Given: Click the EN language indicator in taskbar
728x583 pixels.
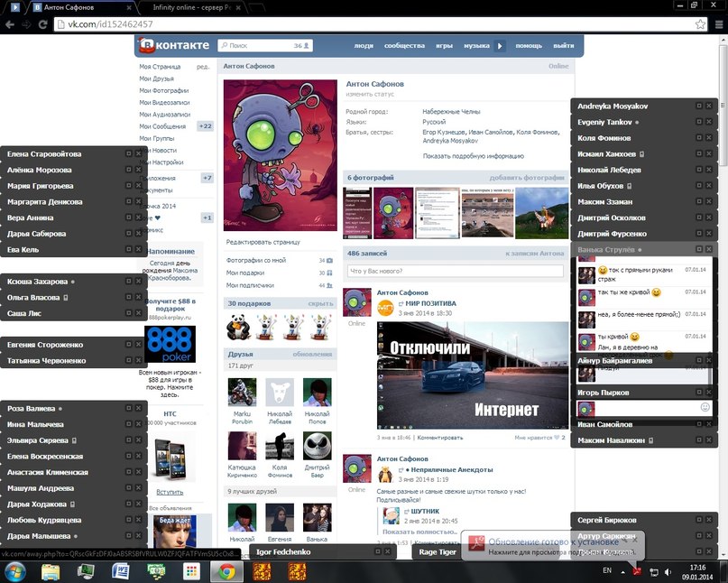Looking at the screenshot, I should coord(607,570).
